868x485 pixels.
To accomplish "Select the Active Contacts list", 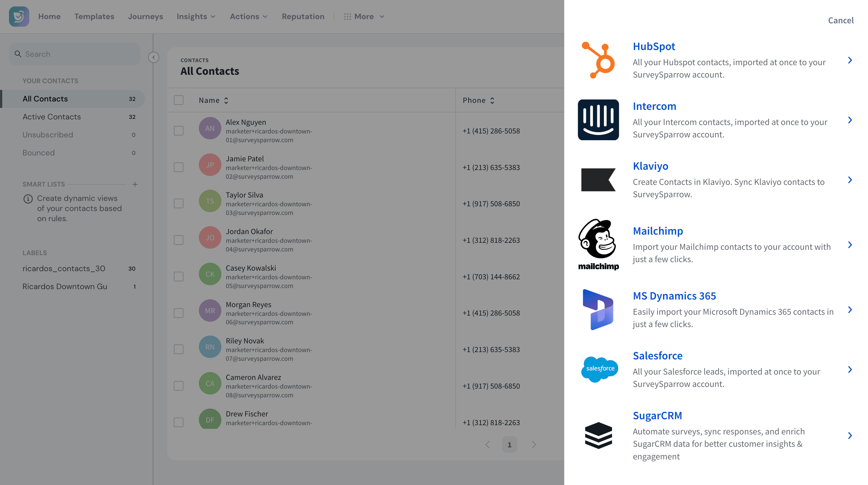I will coord(73,117).
